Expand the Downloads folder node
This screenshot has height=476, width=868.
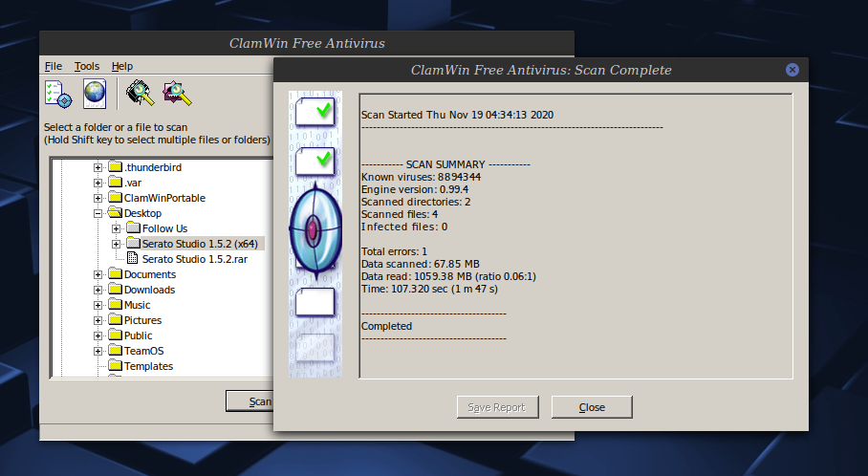tap(98, 290)
